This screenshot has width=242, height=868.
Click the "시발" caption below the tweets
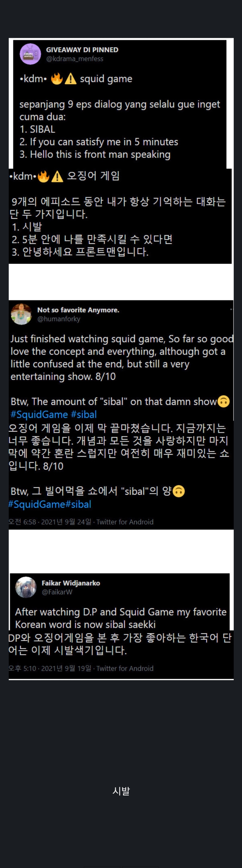(121, 791)
